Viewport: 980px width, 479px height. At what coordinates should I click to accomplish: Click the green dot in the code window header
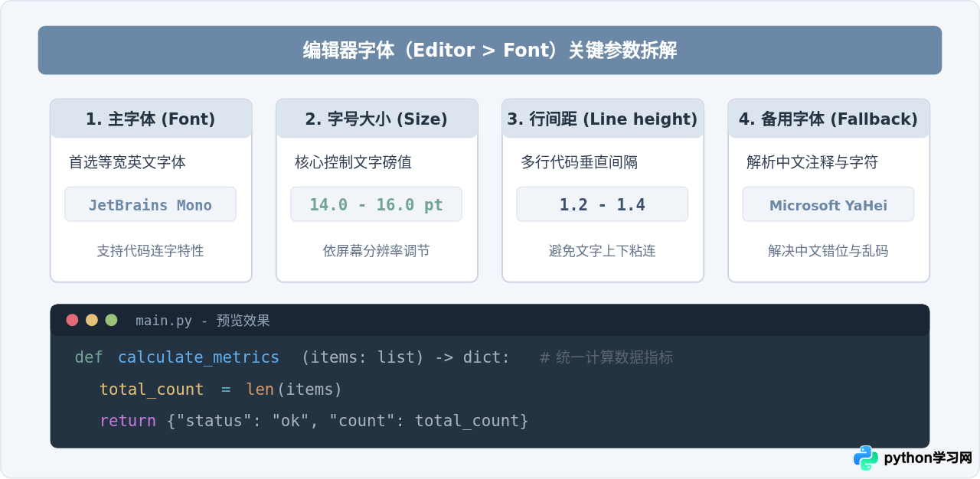click(111, 320)
